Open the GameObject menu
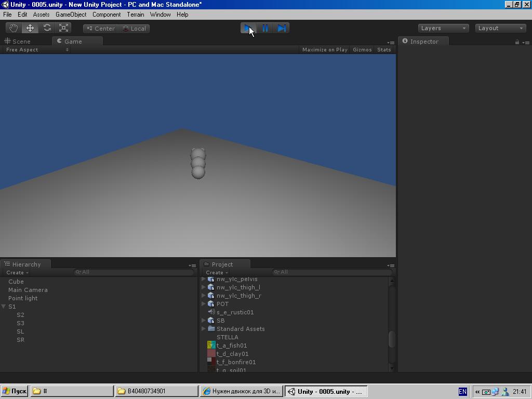Image resolution: width=532 pixels, height=399 pixels. (x=71, y=15)
